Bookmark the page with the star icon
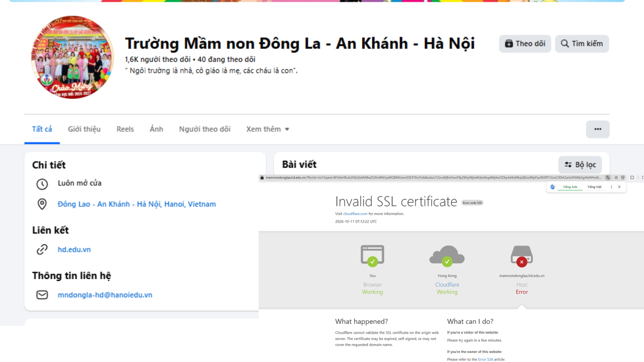The width and height of the screenshot is (644, 362). pos(616,178)
